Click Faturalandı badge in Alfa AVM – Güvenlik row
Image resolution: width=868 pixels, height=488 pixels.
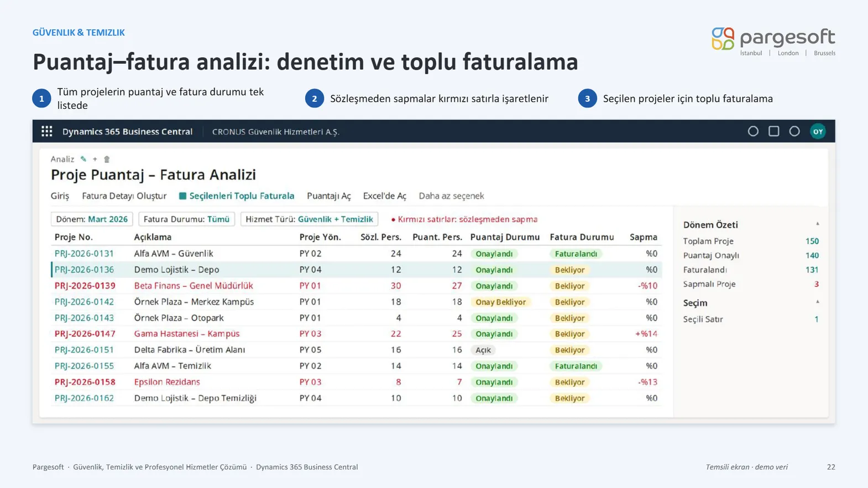tap(576, 254)
